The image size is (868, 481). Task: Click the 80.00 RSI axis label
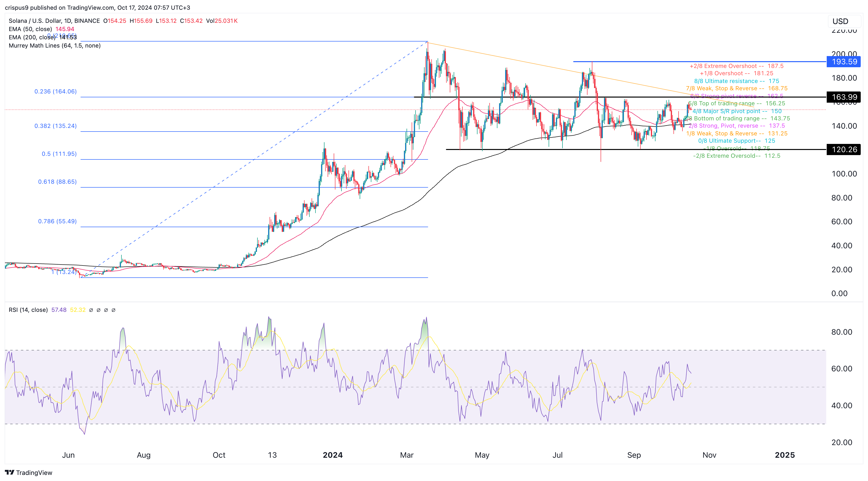point(842,332)
